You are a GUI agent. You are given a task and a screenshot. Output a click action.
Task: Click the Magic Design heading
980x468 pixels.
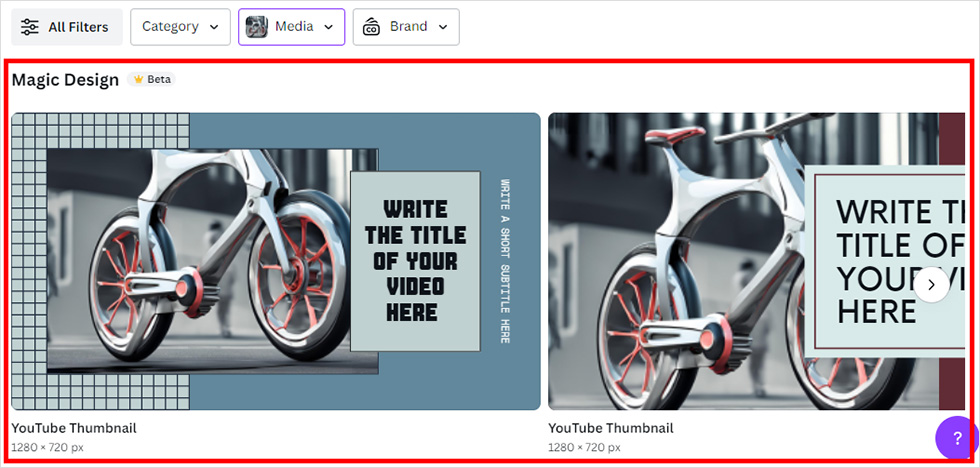65,80
